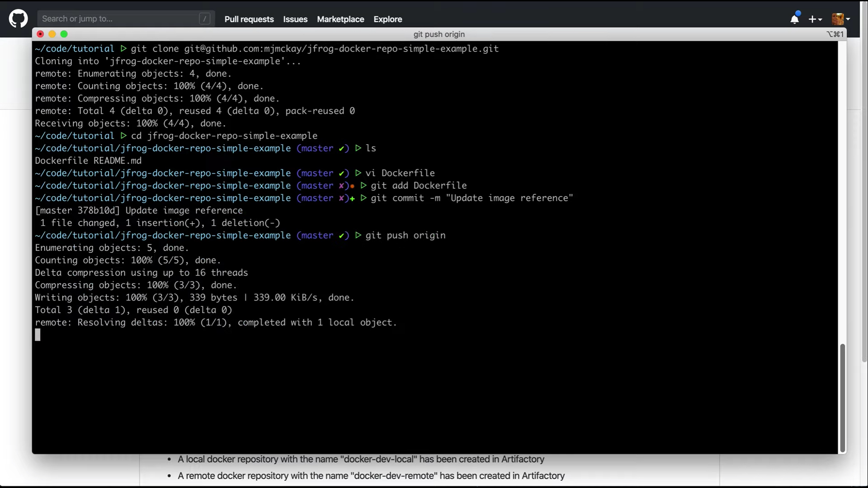Click the GitHub Octocat logo

click(18, 19)
